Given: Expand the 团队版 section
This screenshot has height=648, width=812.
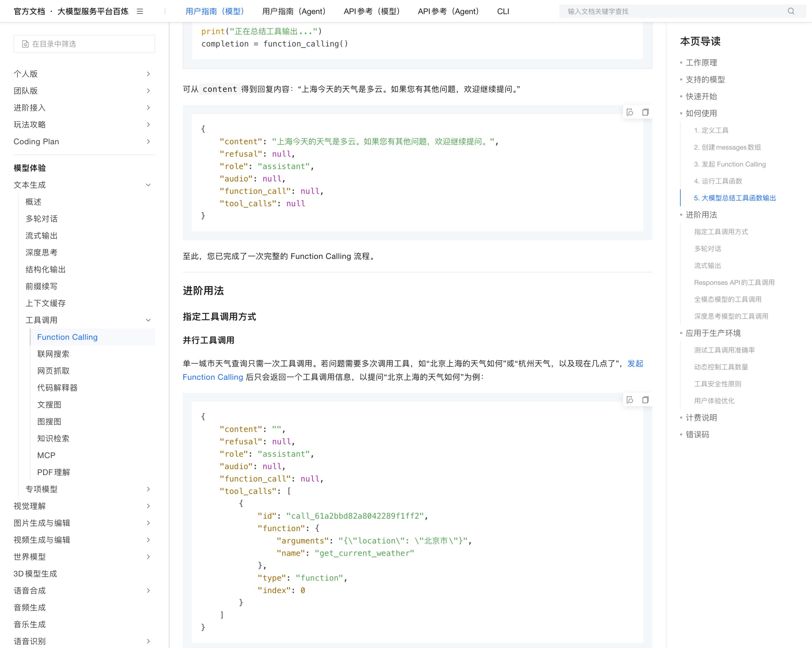Looking at the screenshot, I should point(148,91).
